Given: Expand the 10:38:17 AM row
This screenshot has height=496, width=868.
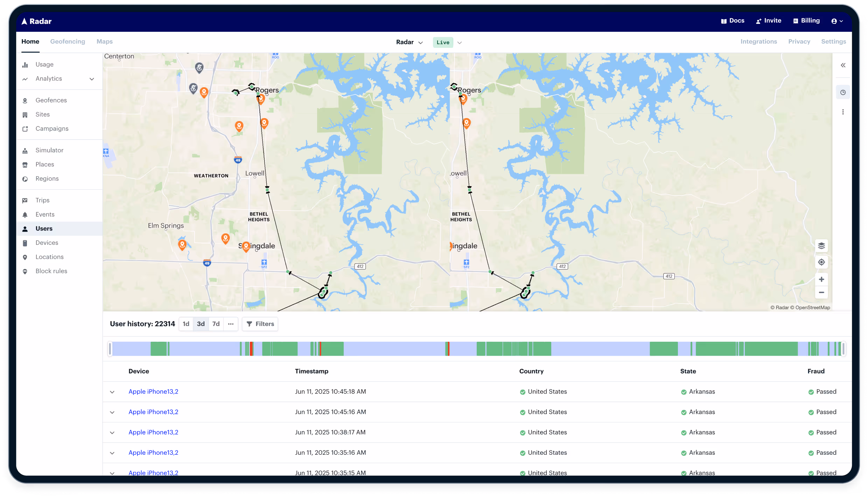Looking at the screenshot, I should click(x=112, y=432).
